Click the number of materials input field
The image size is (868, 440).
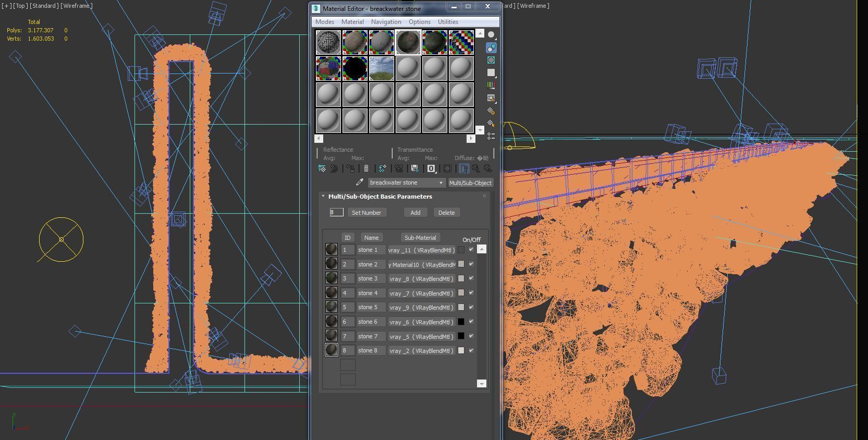pyautogui.click(x=336, y=212)
